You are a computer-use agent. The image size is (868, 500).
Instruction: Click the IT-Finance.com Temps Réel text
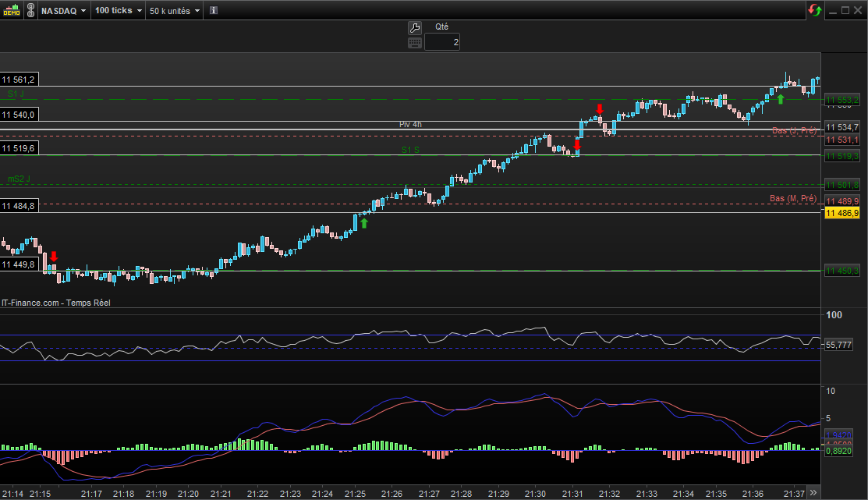click(x=55, y=303)
